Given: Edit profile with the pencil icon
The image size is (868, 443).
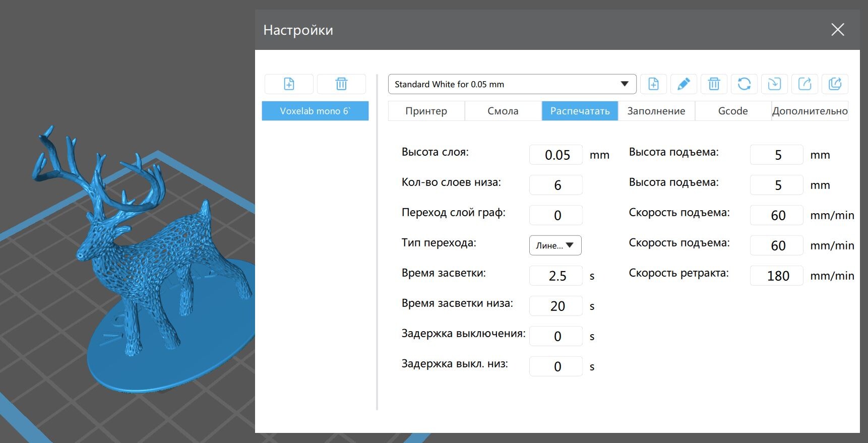Looking at the screenshot, I should click(684, 84).
